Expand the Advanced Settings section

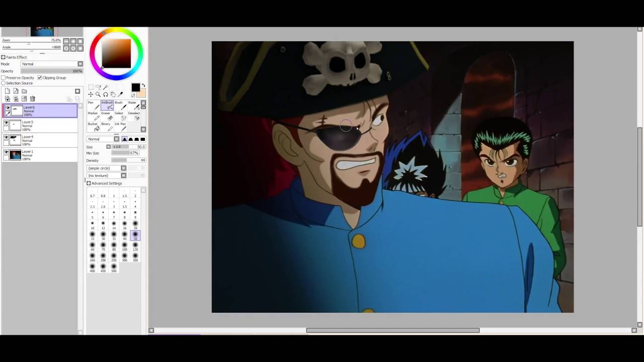(89, 184)
